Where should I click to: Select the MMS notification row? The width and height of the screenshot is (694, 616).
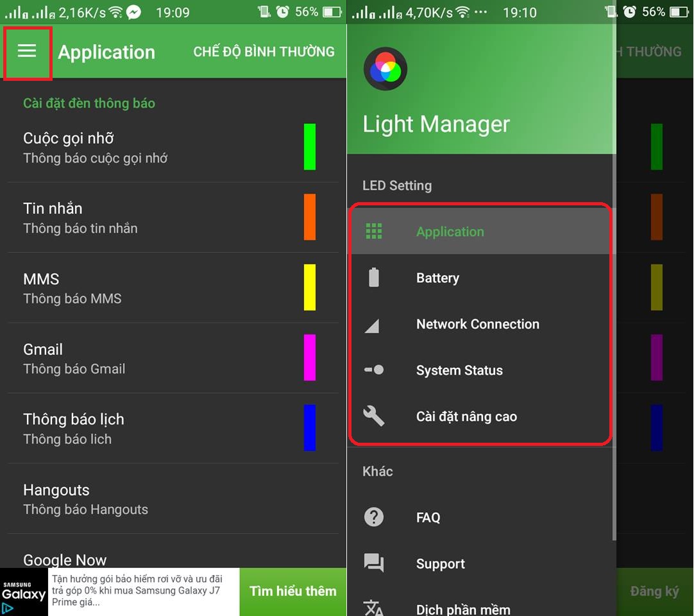coord(173,288)
